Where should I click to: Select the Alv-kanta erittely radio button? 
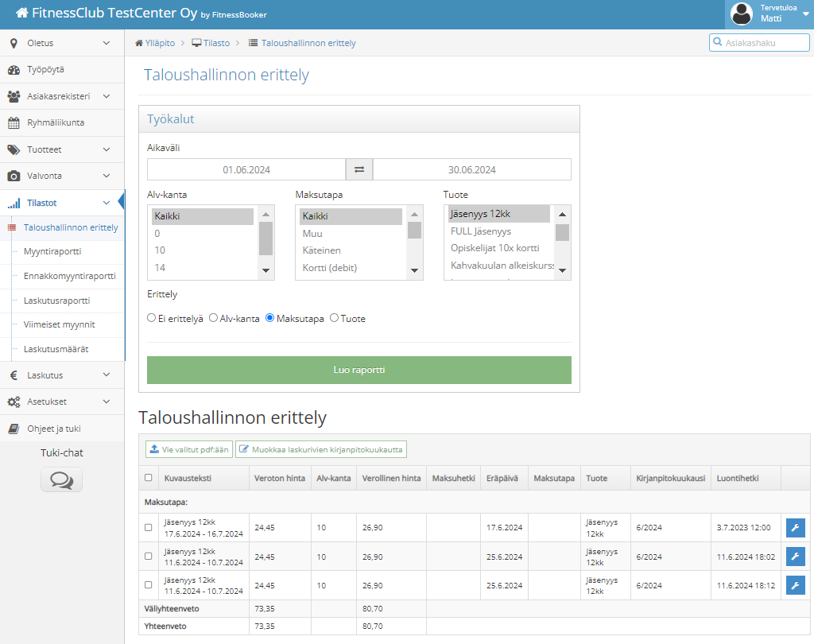pos(213,318)
